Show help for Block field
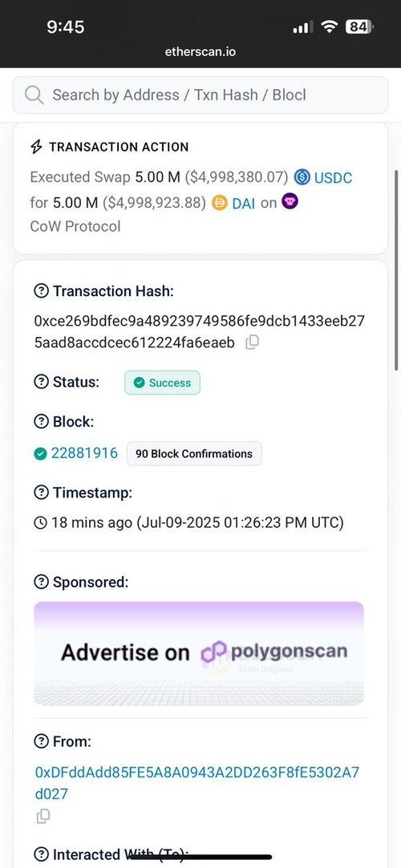Image resolution: width=401 pixels, height=868 pixels. [x=42, y=422]
